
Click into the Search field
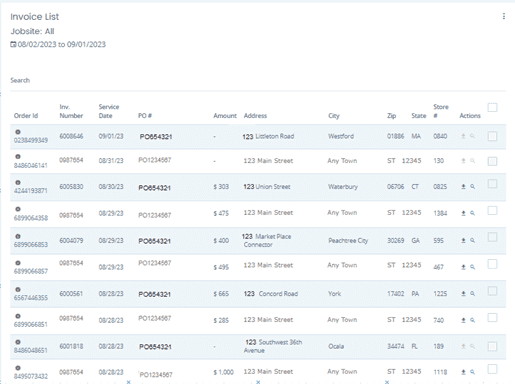pyautogui.click(x=258, y=81)
